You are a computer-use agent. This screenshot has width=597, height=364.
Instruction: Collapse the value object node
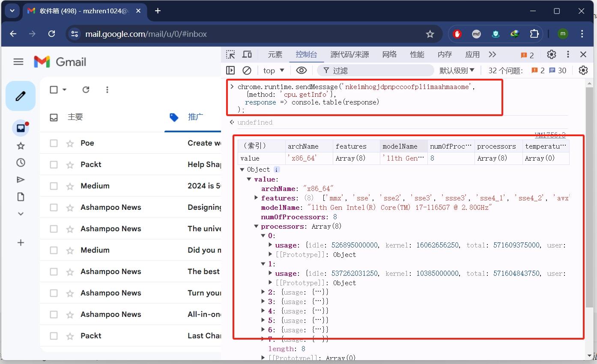[x=249, y=179]
